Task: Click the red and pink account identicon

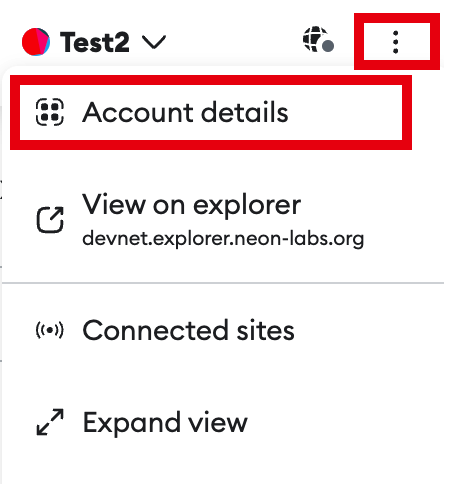Action: point(36,42)
